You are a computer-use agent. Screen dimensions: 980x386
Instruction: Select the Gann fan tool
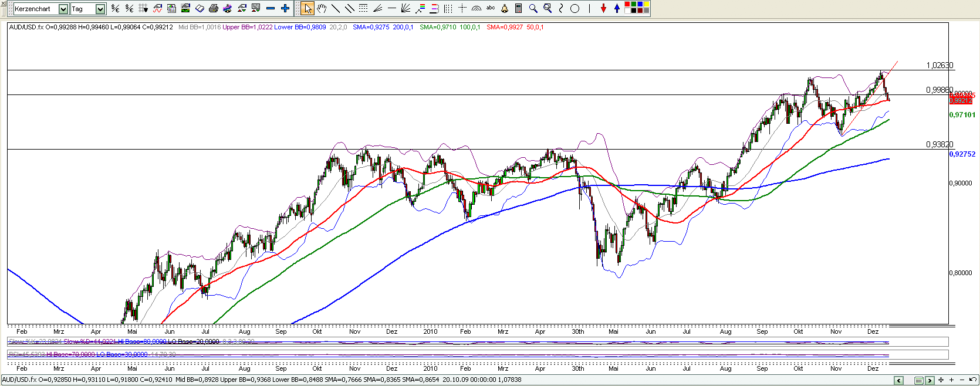[406, 8]
